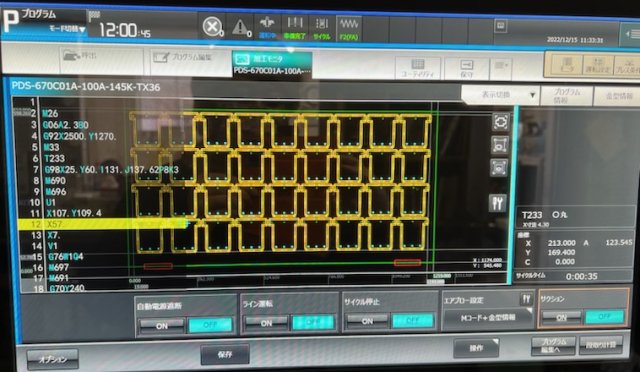Image resolution: width=640 pixels, height=372 pixels.
Task: Click the オプション button
Action: point(53,359)
